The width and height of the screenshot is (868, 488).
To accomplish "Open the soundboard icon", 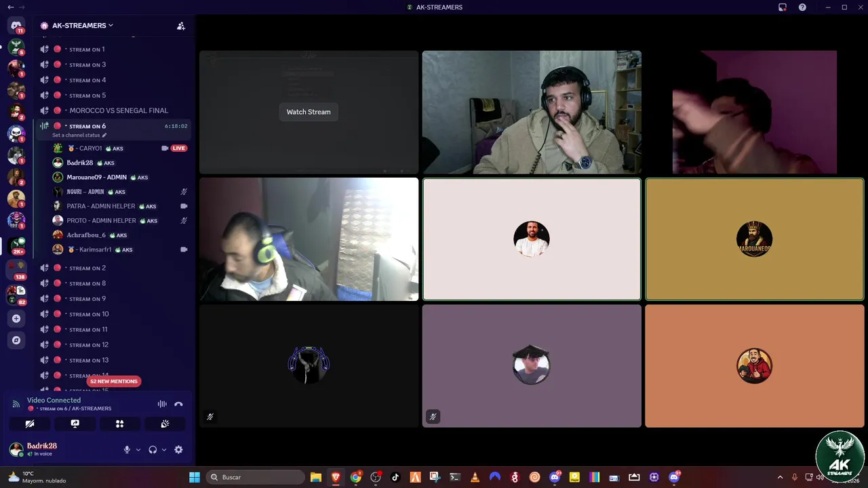I will click(165, 424).
